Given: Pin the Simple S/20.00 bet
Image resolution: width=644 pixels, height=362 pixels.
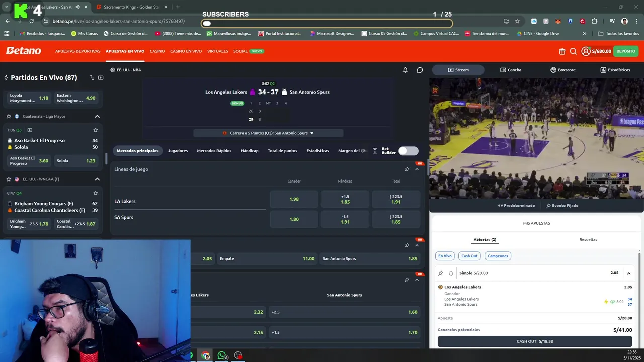Looking at the screenshot, I should tap(441, 273).
